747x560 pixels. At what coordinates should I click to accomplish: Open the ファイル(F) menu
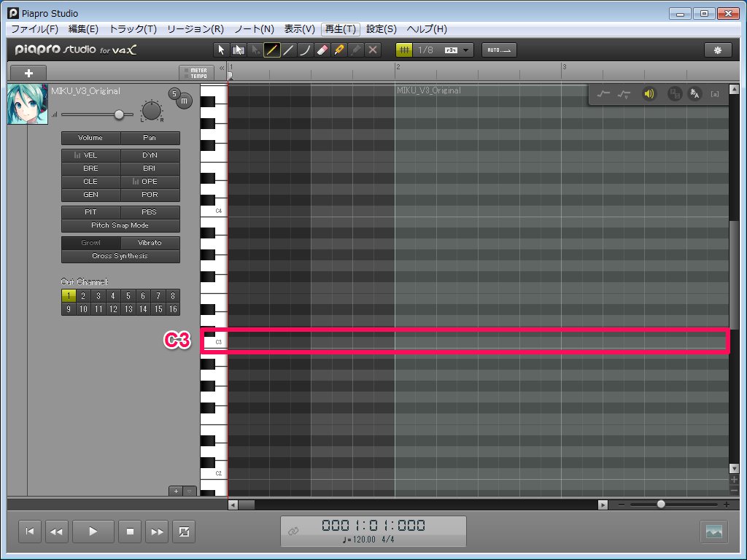click(34, 29)
